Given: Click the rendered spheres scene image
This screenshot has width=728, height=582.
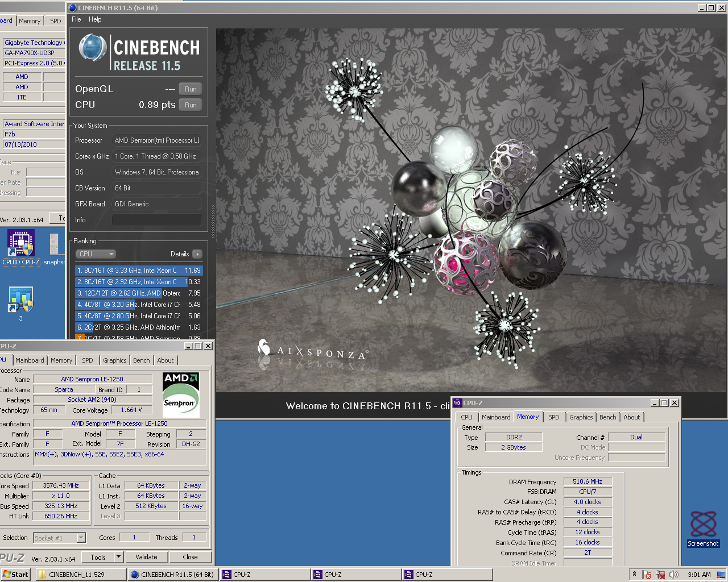Looking at the screenshot, I should click(471, 210).
